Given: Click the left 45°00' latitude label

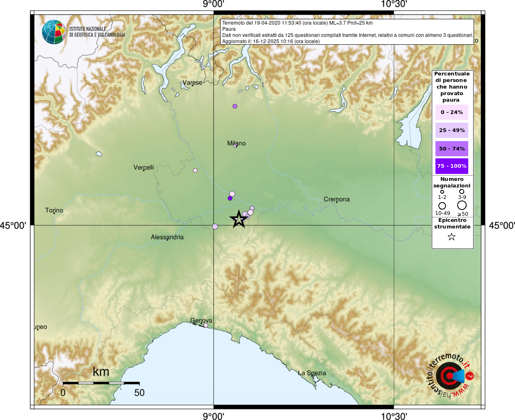Looking at the screenshot, I should click(13, 226).
